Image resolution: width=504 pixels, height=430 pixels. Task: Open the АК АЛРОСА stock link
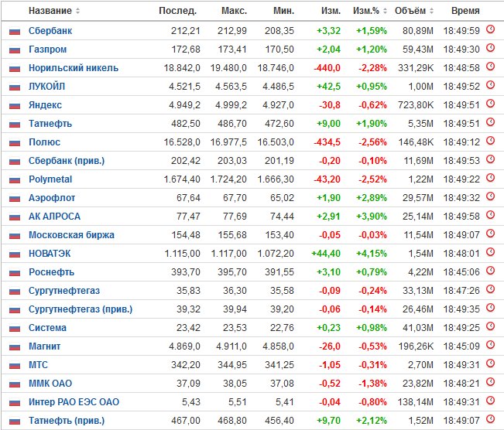(x=54, y=217)
